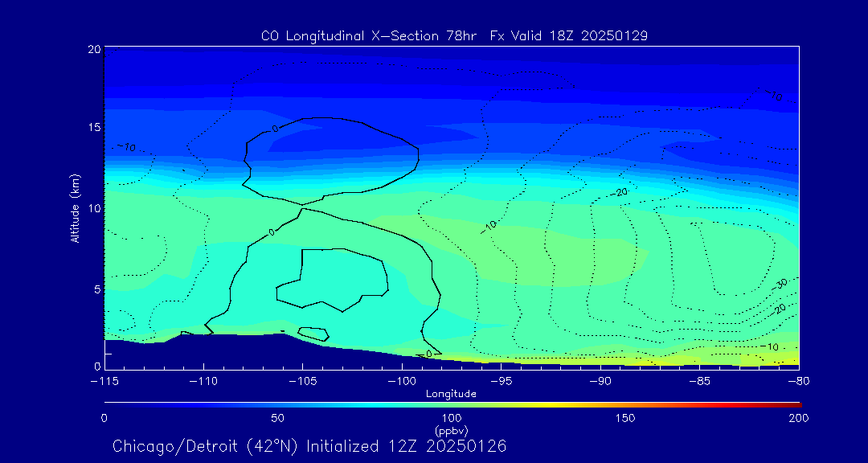Click the "Longitude" horizontal axis label

pos(451,394)
